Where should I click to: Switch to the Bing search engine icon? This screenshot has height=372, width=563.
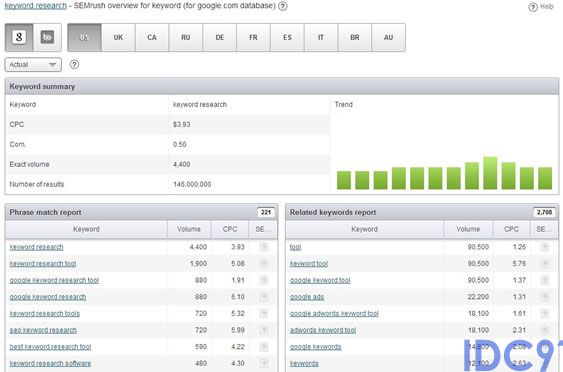pyautogui.click(x=47, y=37)
